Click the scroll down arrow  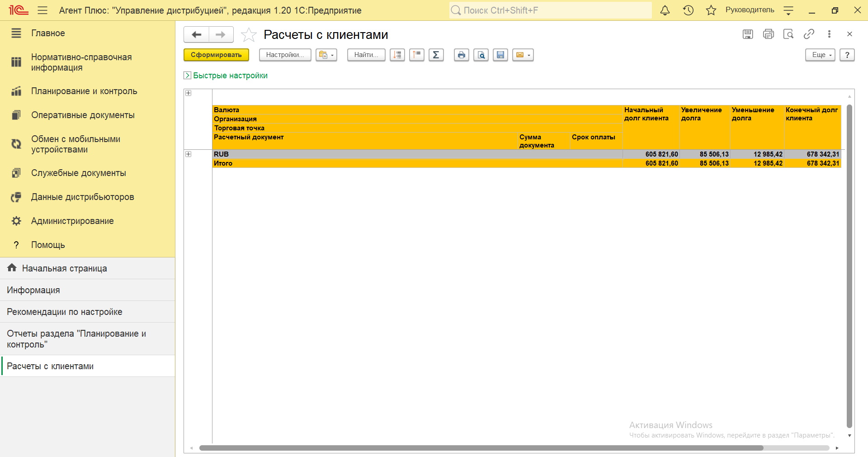point(849,436)
